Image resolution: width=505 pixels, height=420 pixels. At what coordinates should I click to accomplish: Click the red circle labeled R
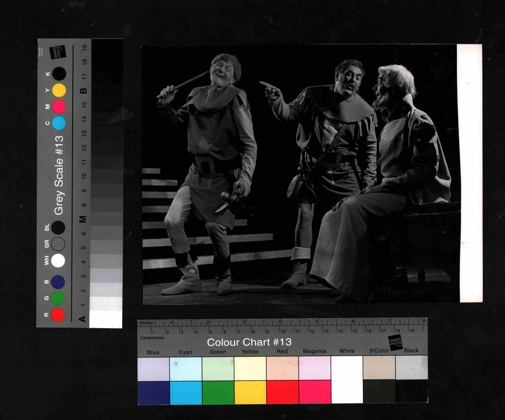coord(58,315)
